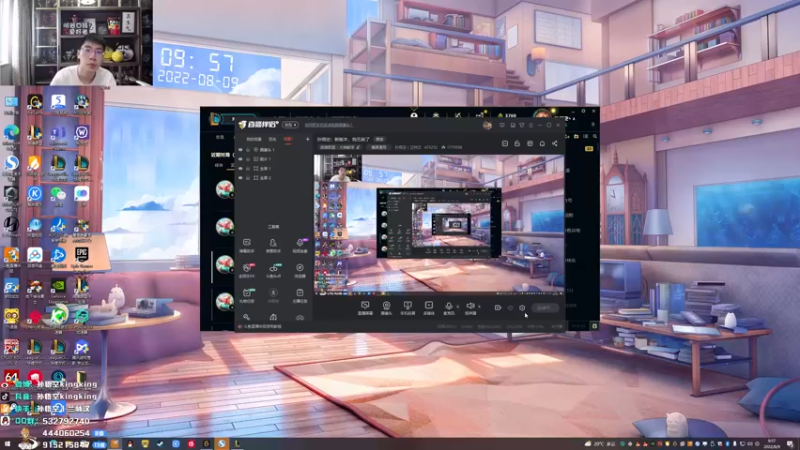This screenshot has height=450, width=800.
Task: Open 综览 tab in League client
Action: [220, 137]
